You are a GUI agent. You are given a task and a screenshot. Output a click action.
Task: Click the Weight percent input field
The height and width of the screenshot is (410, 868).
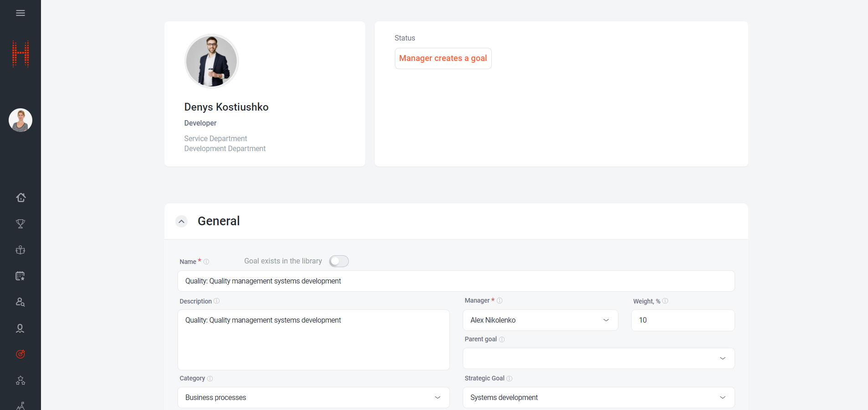(682, 320)
